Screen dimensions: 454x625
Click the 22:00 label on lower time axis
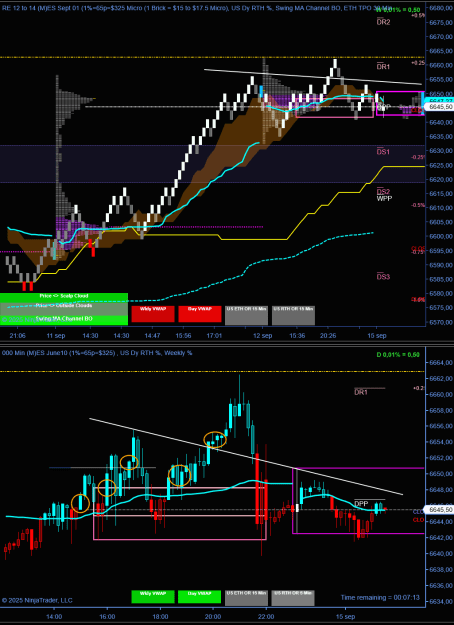(266, 617)
